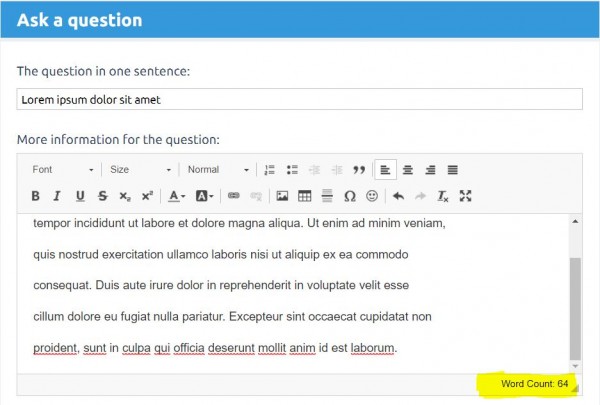The width and height of the screenshot is (600, 405).
Task: Open the text color picker
Action: pos(176,196)
